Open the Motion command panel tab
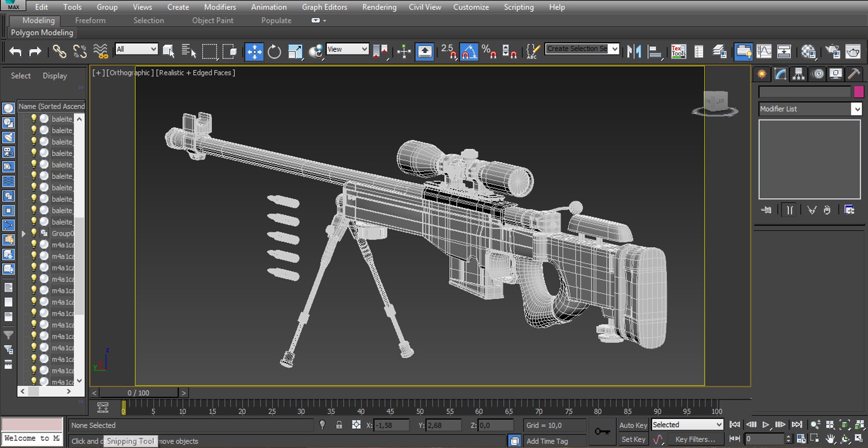This screenshot has height=448, width=868. pyautogui.click(x=818, y=74)
